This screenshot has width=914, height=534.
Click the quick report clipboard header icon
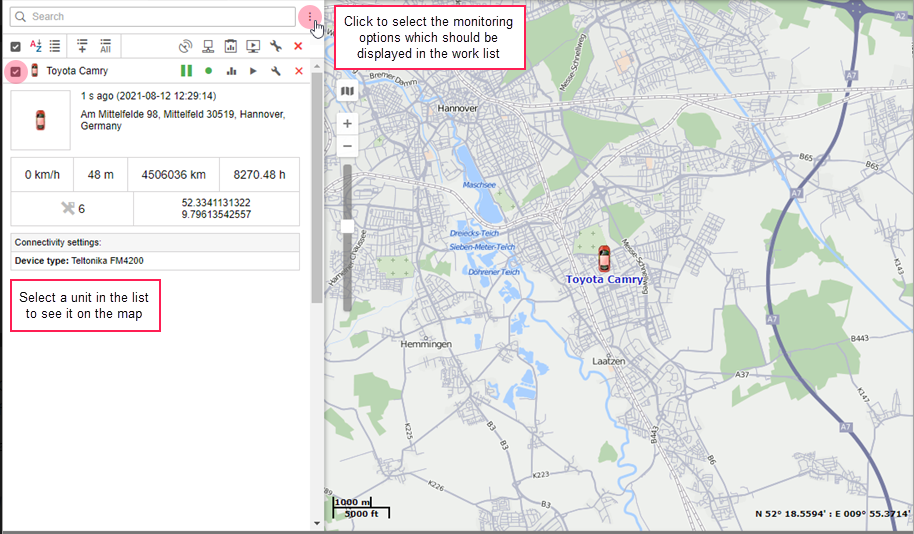pyautogui.click(x=231, y=46)
